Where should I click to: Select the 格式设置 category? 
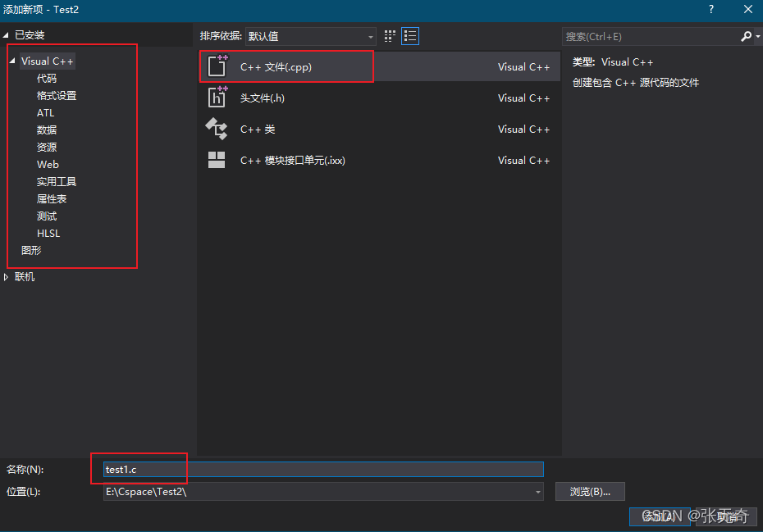click(x=57, y=96)
